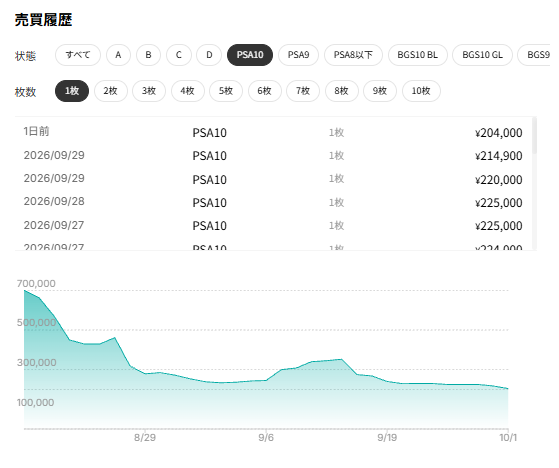Click PSA10 in the 2026/09/28 row
The height and width of the screenshot is (468, 559).
(210, 203)
